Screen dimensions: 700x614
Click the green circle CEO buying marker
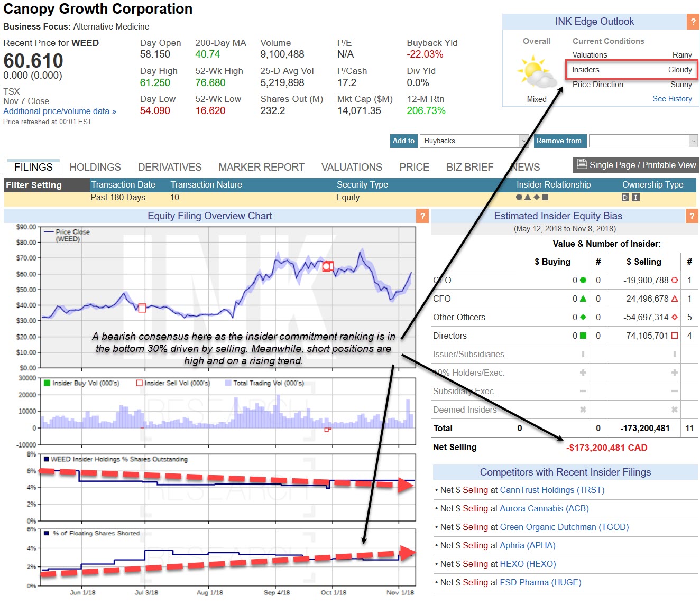[x=583, y=280]
